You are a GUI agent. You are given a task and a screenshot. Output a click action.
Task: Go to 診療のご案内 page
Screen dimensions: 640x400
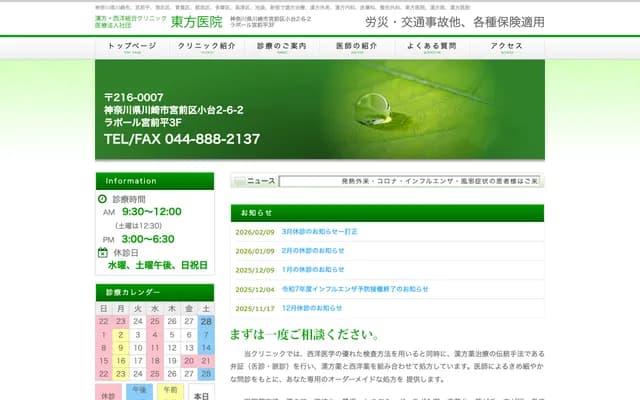coord(283,47)
